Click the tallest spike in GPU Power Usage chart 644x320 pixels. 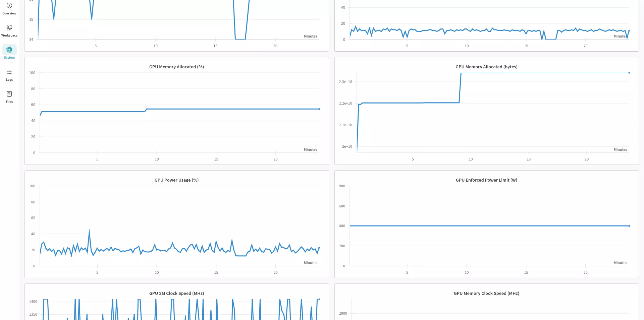coord(89,230)
